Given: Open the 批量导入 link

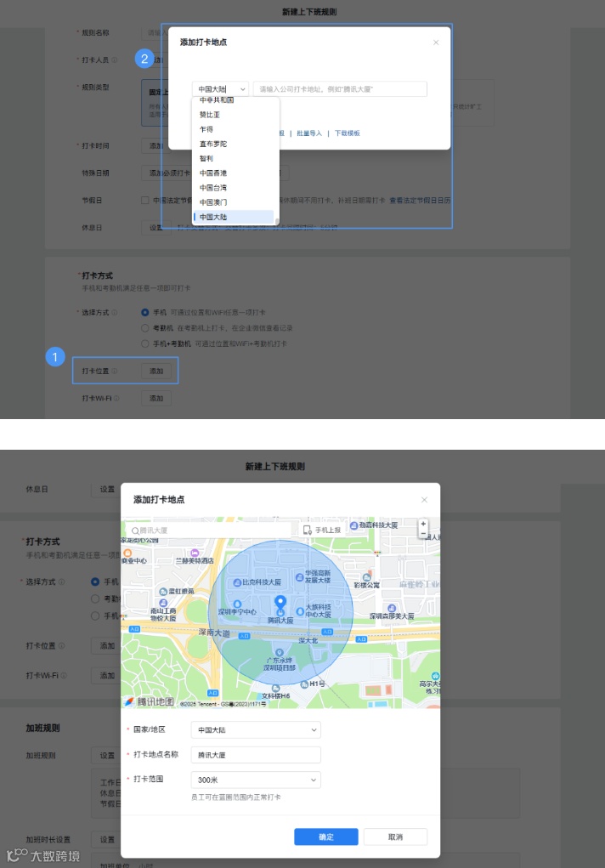Looking at the screenshot, I should point(308,133).
